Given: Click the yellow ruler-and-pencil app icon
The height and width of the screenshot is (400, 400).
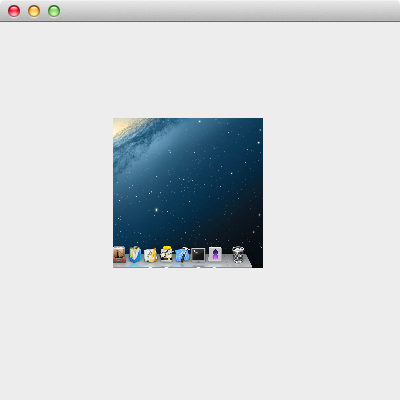Looking at the screenshot, I should (150, 255).
